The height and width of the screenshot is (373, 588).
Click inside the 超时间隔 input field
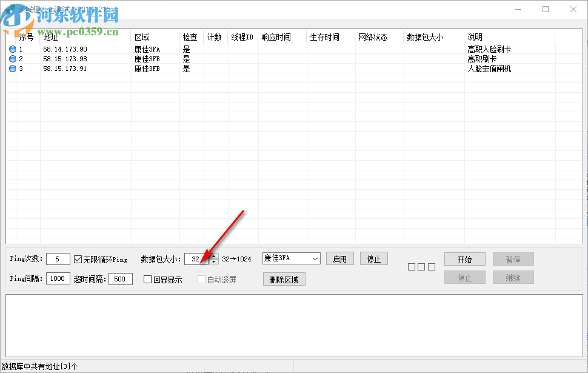(x=119, y=278)
